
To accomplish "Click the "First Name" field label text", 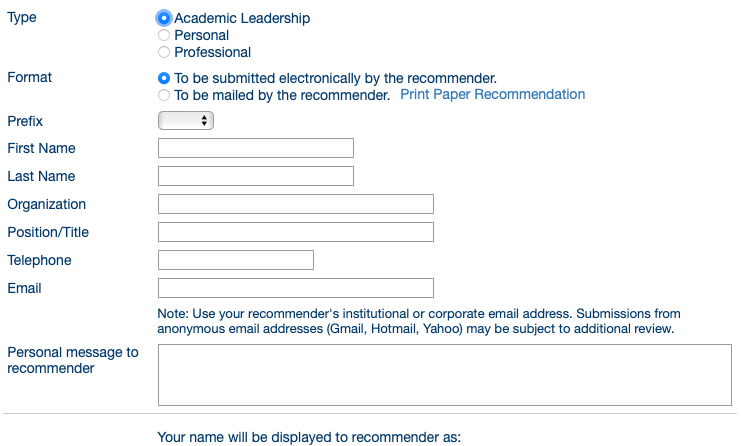I will pyautogui.click(x=41, y=148).
